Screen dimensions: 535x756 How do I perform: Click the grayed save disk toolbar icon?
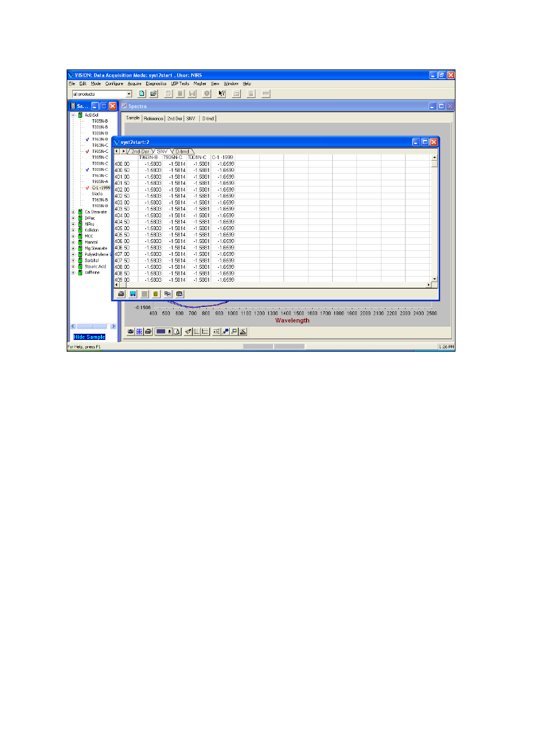point(192,94)
